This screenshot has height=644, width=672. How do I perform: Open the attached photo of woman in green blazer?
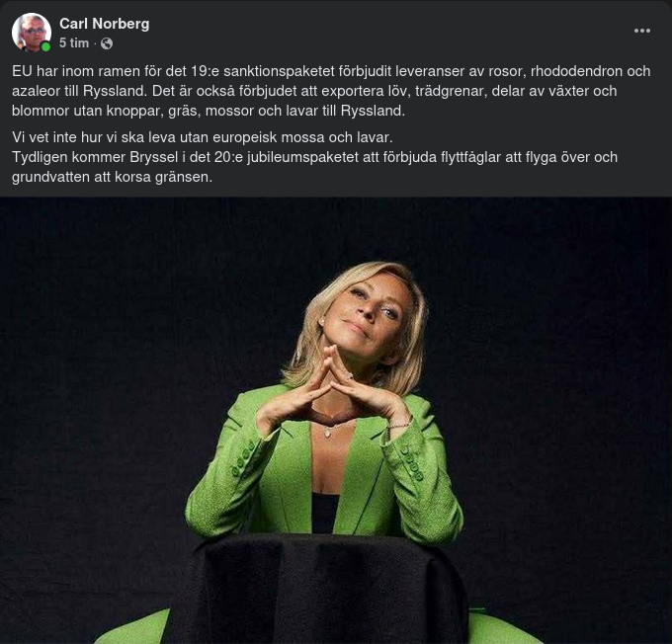(336, 421)
